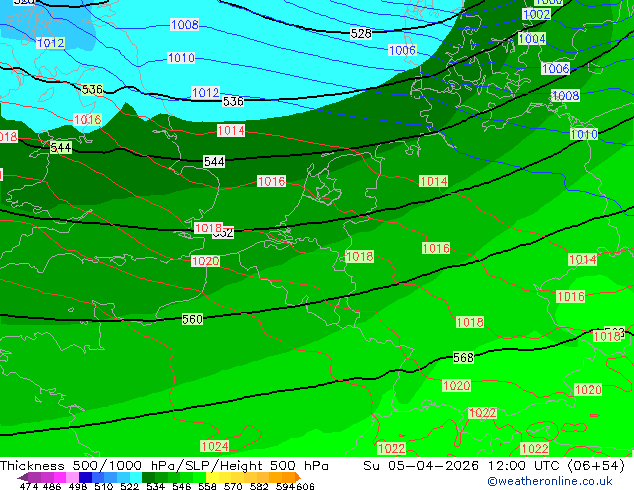Click the black 560 height contour label
Screen dimensions: 634x490
click(192, 319)
